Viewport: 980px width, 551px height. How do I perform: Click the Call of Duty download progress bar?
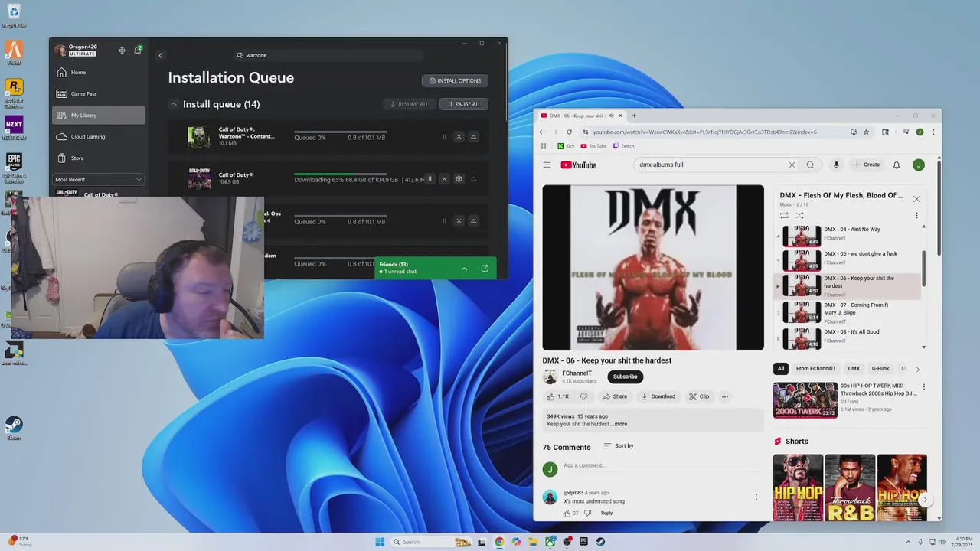[341, 174]
